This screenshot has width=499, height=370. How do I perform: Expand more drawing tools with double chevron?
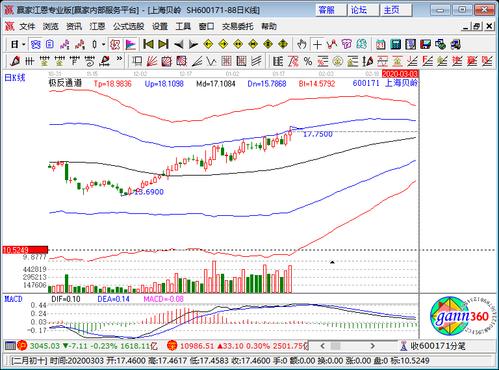point(119,59)
